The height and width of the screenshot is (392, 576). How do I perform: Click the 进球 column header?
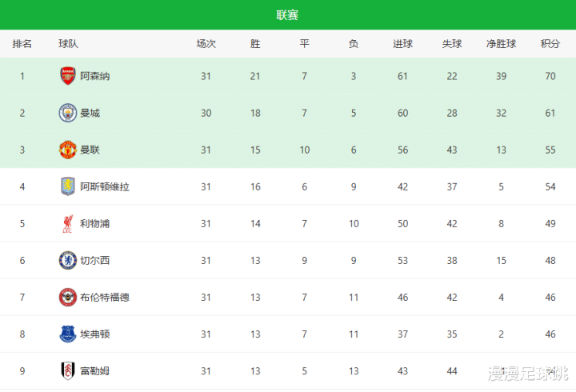[402, 44]
